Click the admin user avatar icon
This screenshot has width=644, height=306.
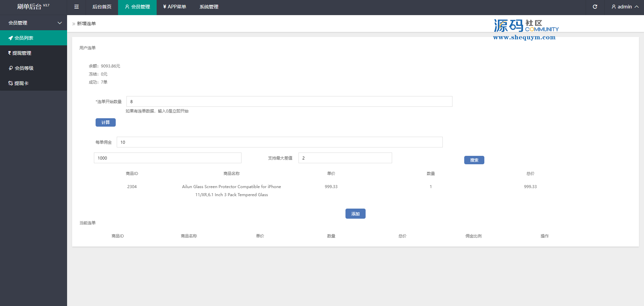click(x=614, y=7)
